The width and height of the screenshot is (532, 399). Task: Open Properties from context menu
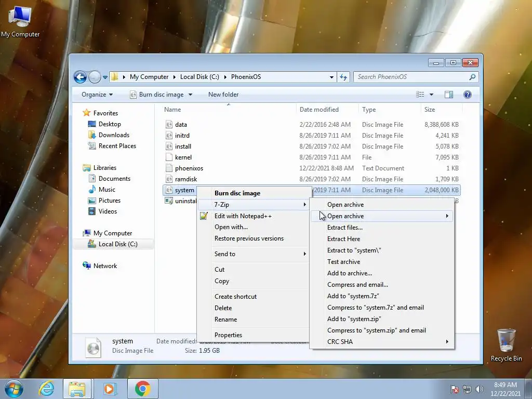[253, 335]
